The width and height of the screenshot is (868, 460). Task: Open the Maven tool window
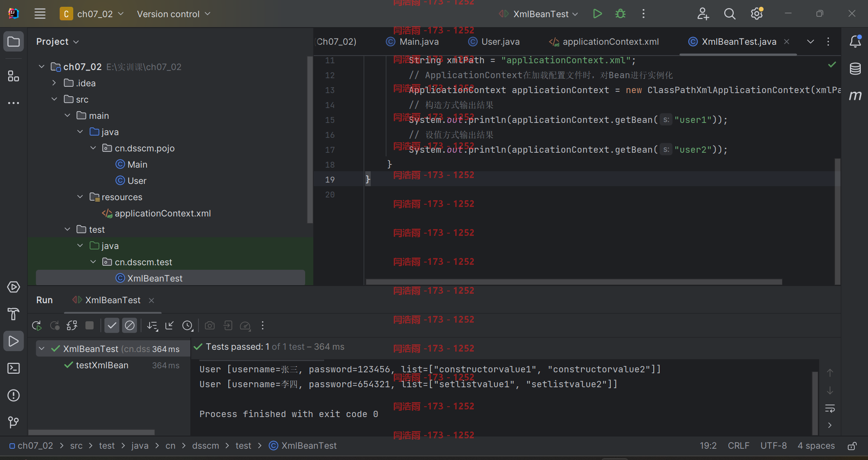click(x=855, y=95)
